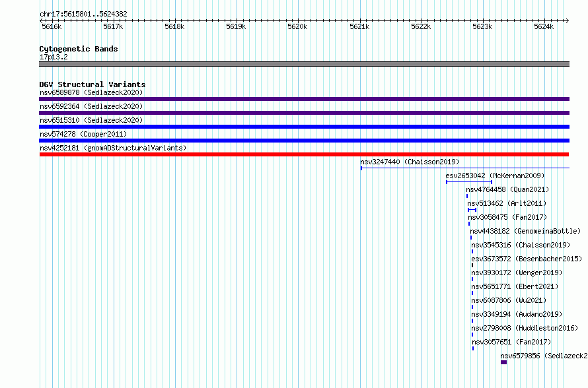Select the nsv5651771 (Ebert2021) label

[515, 286]
